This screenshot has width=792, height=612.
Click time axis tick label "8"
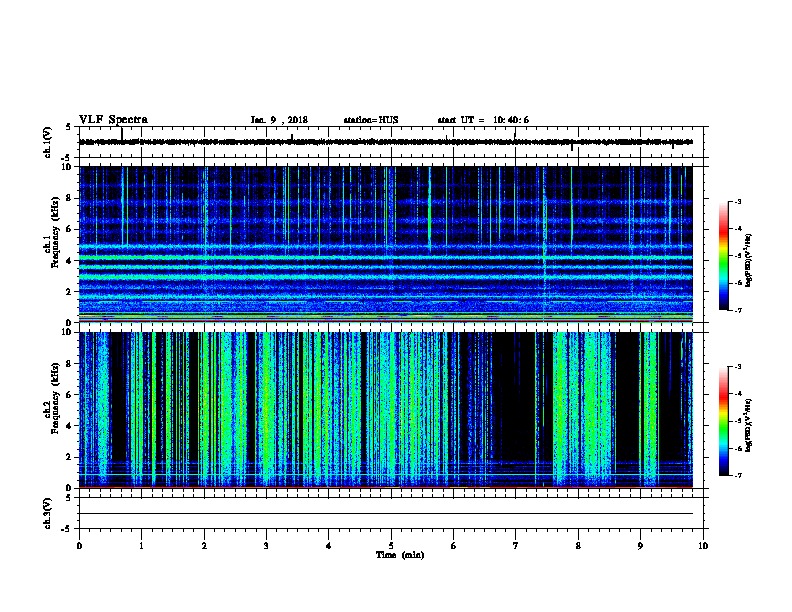click(578, 546)
